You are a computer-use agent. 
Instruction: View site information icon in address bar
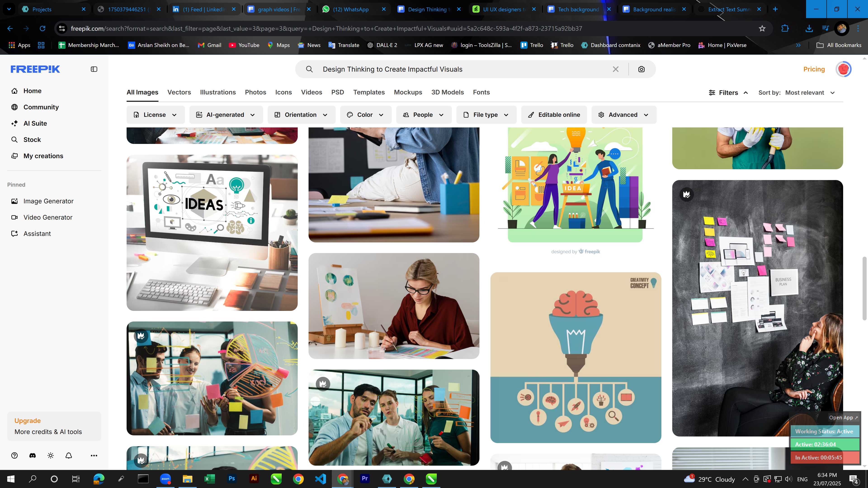click(x=62, y=29)
